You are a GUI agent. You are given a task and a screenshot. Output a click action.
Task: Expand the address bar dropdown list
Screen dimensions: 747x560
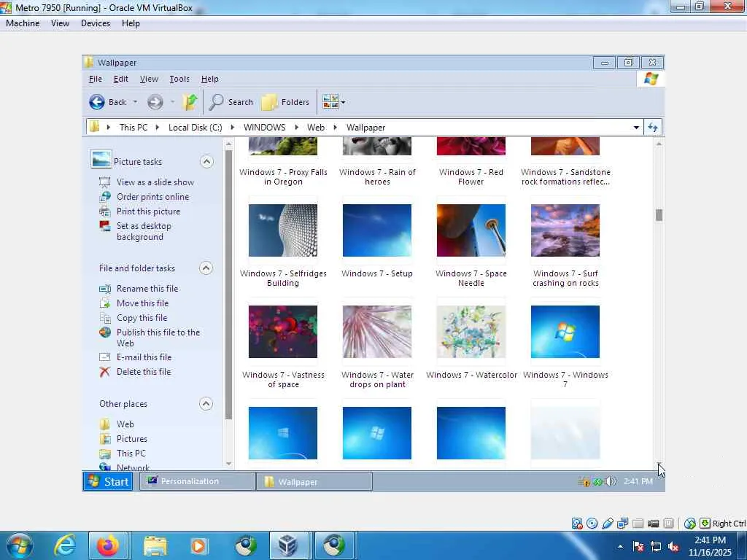636,128
